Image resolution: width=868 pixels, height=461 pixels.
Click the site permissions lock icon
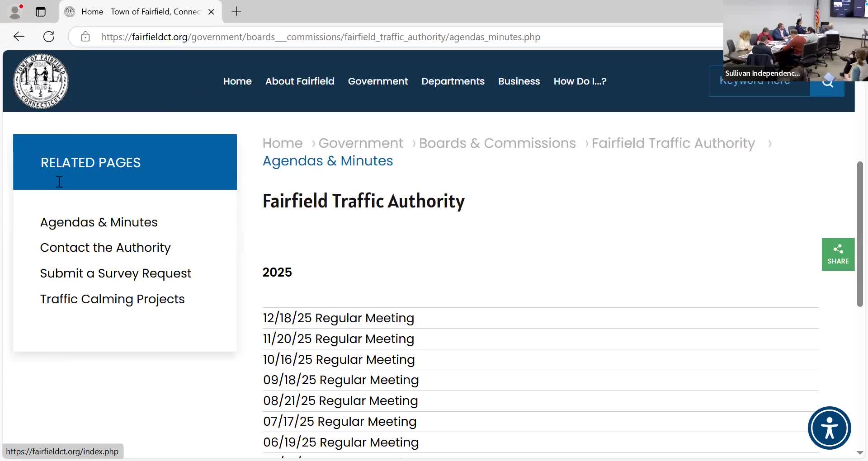85,37
